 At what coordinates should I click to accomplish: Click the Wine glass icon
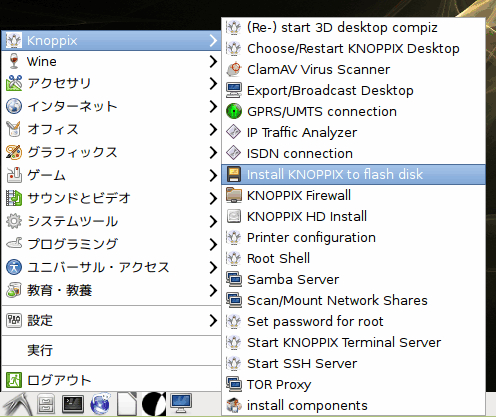pos(14,61)
